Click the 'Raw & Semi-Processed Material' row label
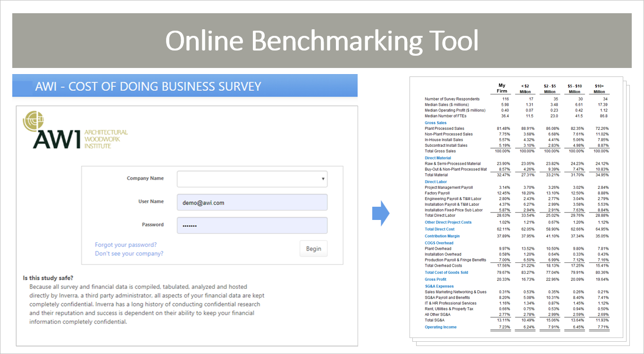644x354 pixels. pos(452,164)
